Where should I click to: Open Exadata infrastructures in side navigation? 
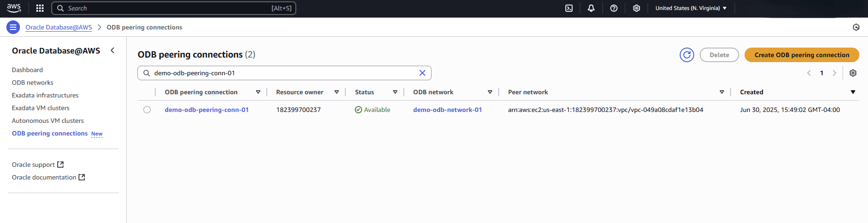45,95
